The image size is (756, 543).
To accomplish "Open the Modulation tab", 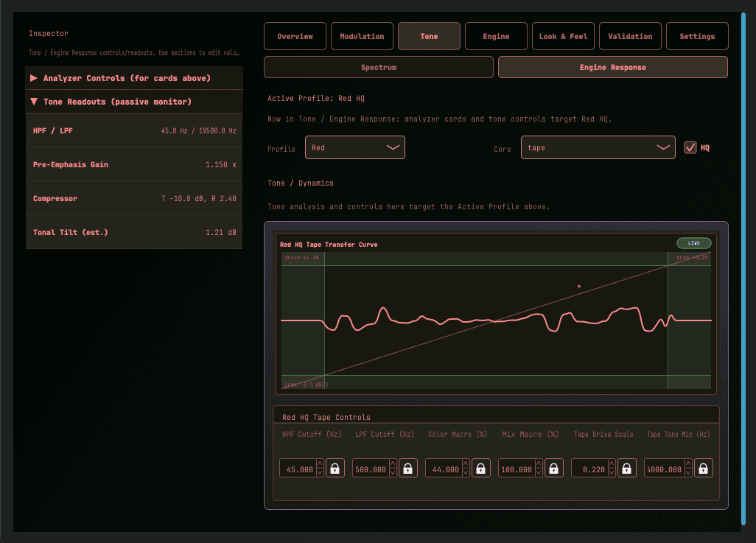I will tap(362, 35).
